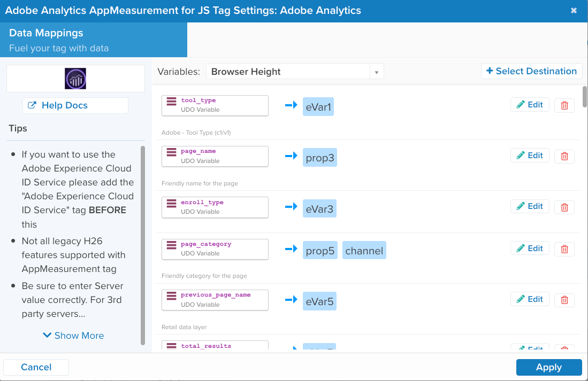Click the drag handle on page_name variable
Viewport: 588px width, 381px height.
click(171, 152)
